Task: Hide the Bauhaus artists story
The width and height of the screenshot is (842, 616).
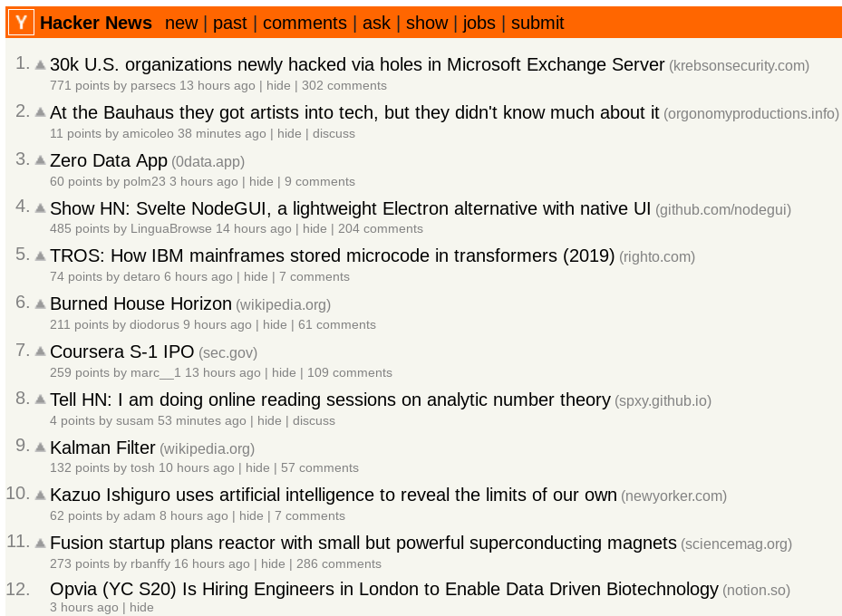Action: click(x=289, y=133)
